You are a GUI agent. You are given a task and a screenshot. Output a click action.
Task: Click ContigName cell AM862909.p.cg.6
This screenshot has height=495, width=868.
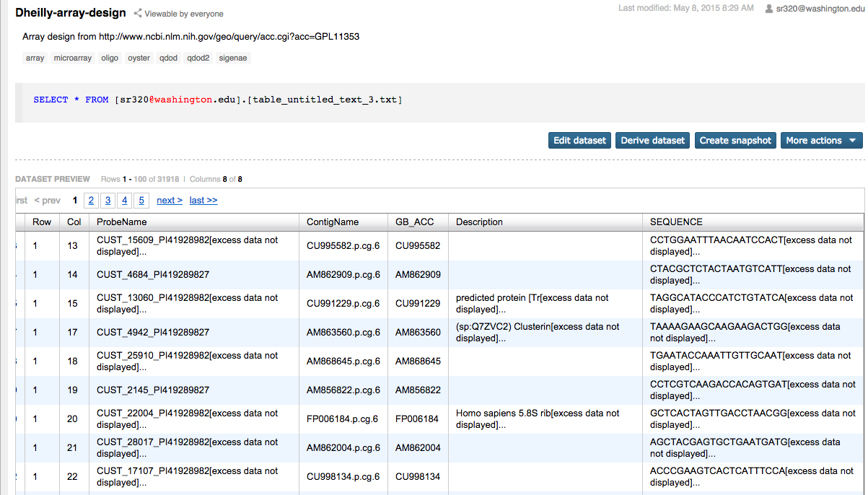click(x=343, y=275)
